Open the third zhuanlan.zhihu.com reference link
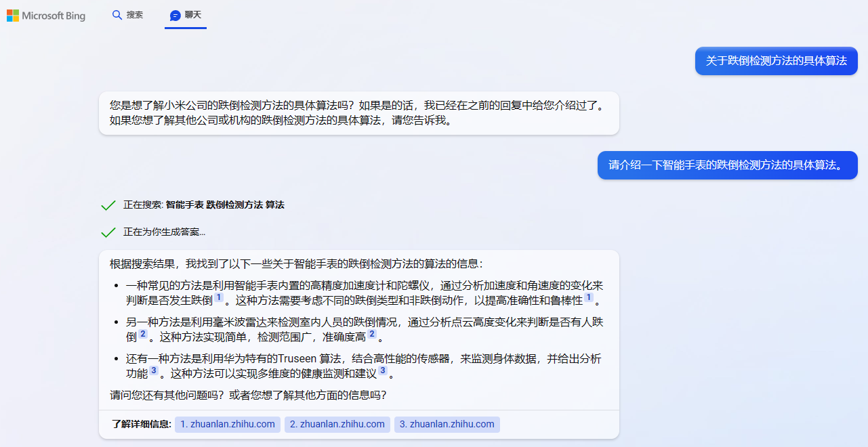This screenshot has width=868, height=447. coord(447,425)
